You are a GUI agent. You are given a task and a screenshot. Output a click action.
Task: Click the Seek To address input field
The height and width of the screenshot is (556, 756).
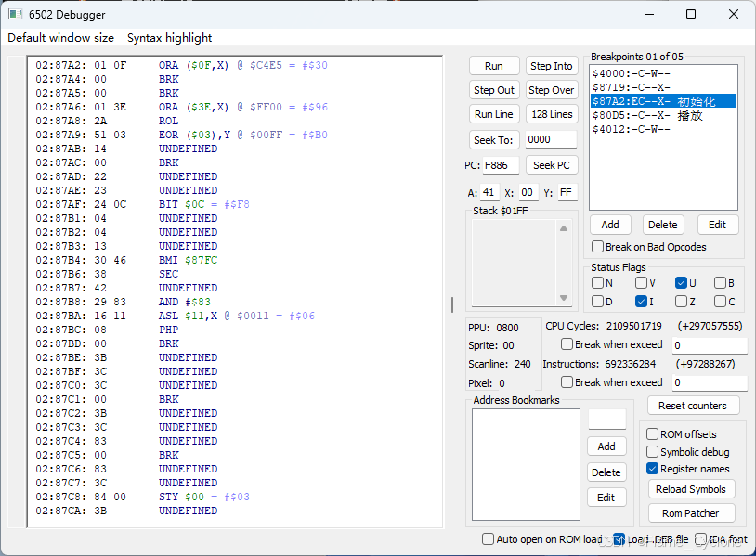[x=551, y=140]
